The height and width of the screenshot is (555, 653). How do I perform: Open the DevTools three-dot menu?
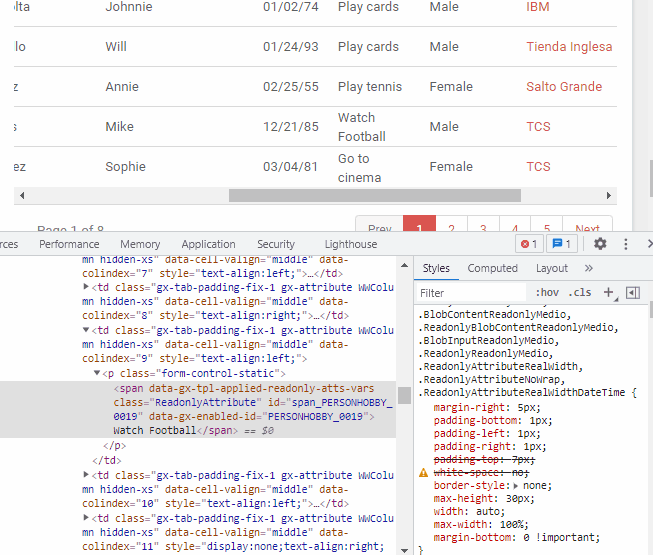point(626,244)
